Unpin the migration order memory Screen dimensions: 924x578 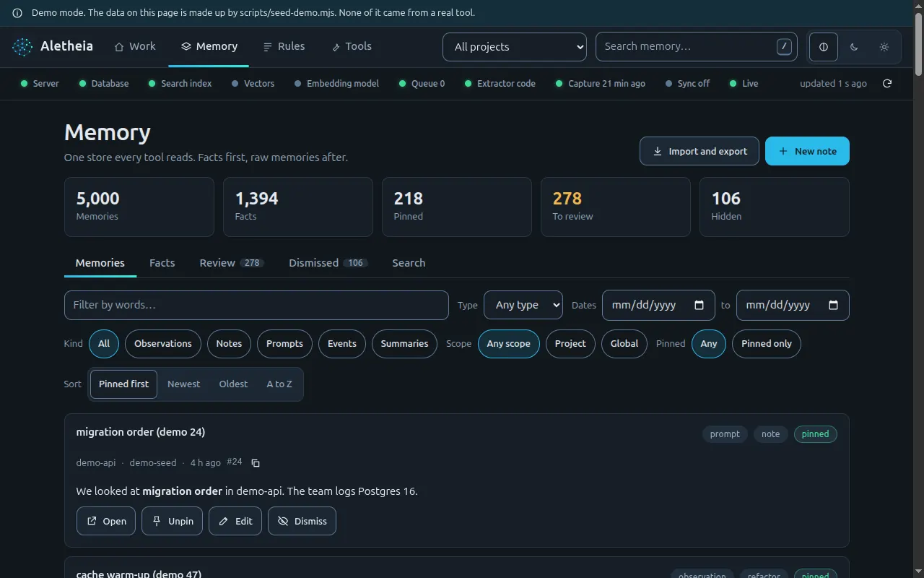coord(173,521)
